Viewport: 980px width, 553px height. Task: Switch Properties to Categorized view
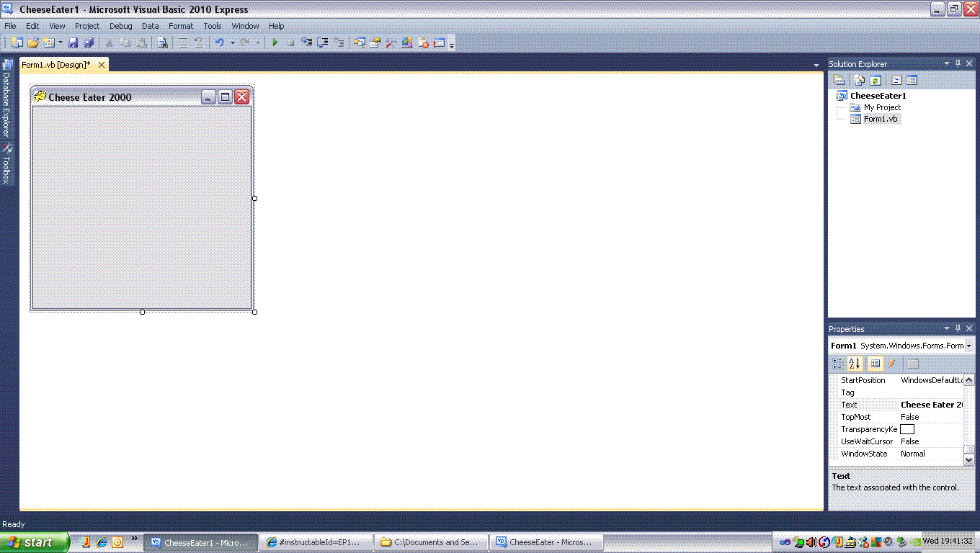pos(838,364)
